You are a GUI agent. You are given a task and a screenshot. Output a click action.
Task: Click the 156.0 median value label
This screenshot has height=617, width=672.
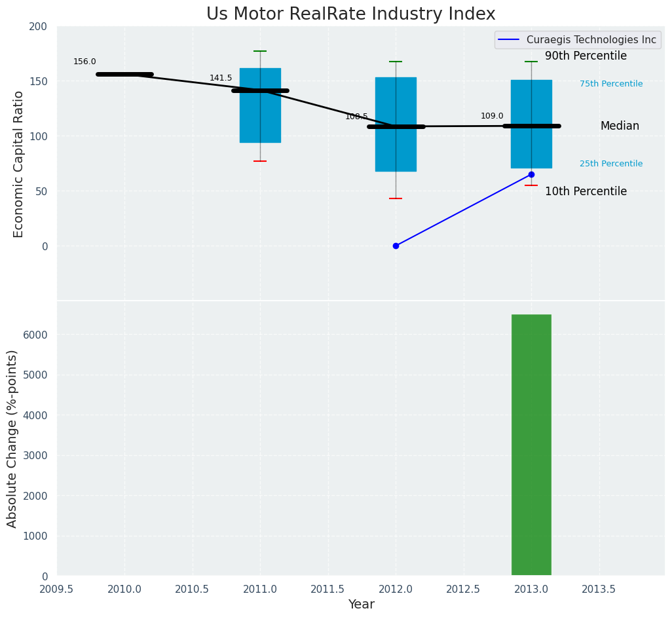pyautogui.click(x=84, y=62)
